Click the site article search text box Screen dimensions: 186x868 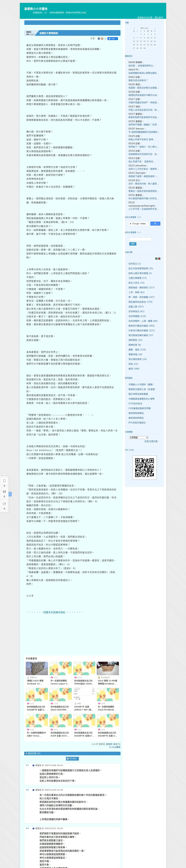[x=140, y=239]
